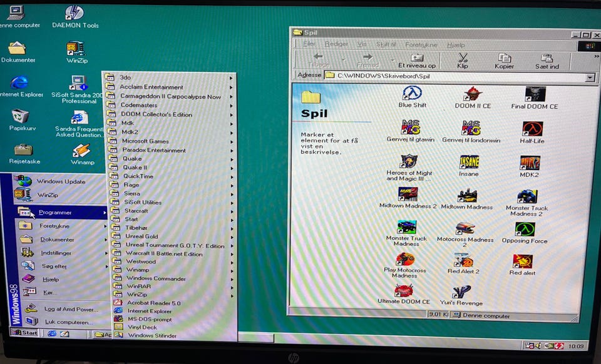Select Genvej til londonwin shortcut
The width and height of the screenshot is (601, 364).
471,131
